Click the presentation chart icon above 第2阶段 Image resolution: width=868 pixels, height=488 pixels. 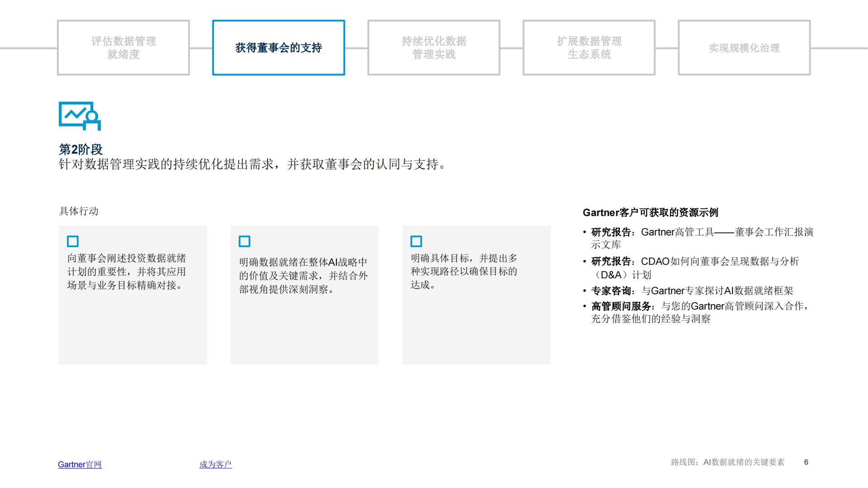[80, 116]
